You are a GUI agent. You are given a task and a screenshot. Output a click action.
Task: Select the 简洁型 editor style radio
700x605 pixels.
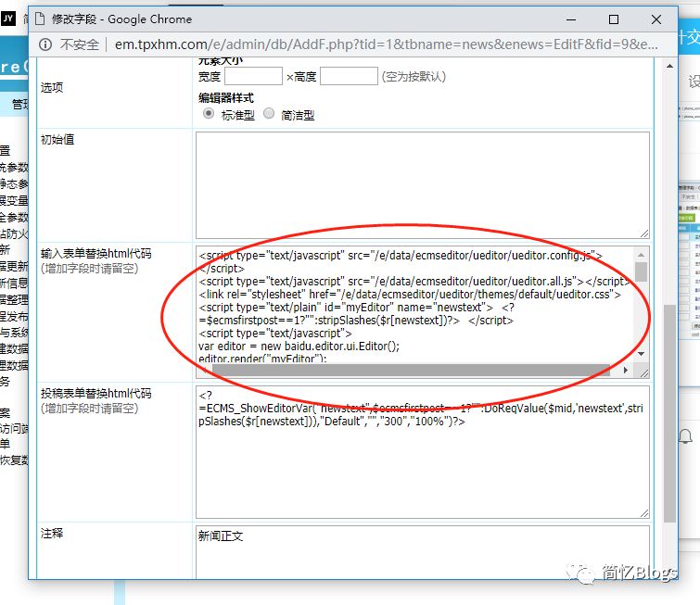point(269,113)
